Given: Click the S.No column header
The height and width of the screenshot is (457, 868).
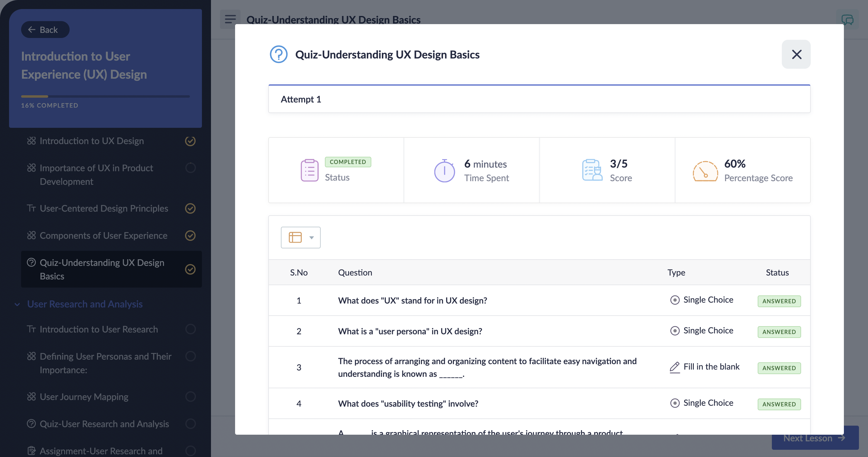Looking at the screenshot, I should [299, 272].
